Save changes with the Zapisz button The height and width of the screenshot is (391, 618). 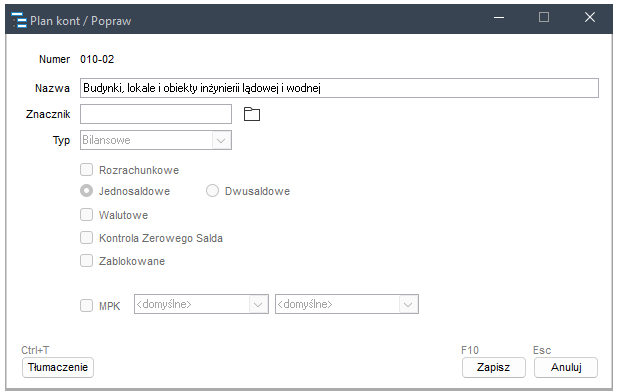[x=493, y=367]
